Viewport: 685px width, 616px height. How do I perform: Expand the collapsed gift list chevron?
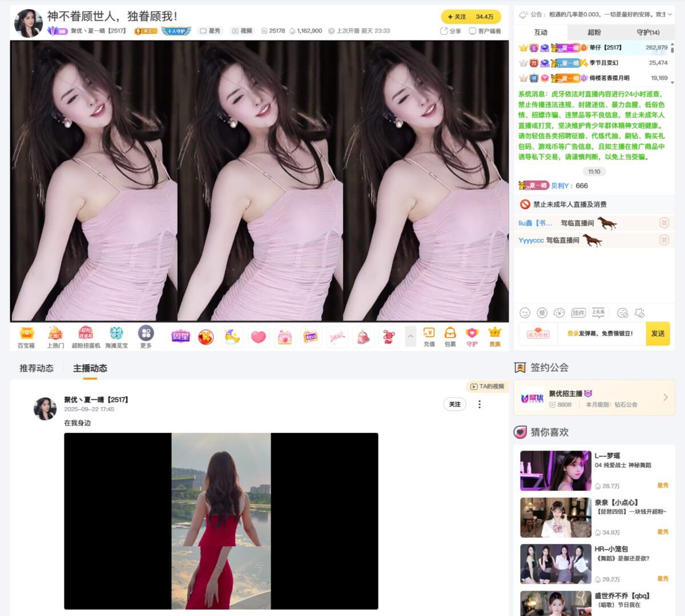pyautogui.click(x=410, y=337)
